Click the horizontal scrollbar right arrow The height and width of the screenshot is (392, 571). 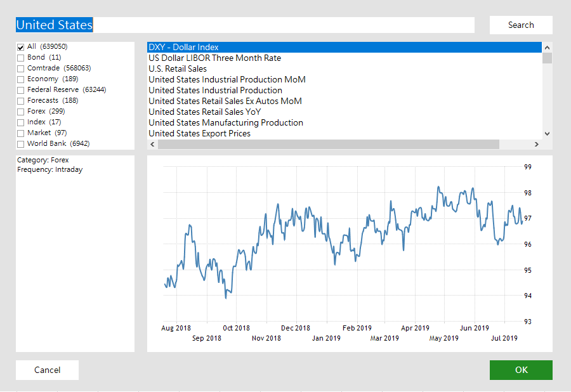[x=536, y=145]
